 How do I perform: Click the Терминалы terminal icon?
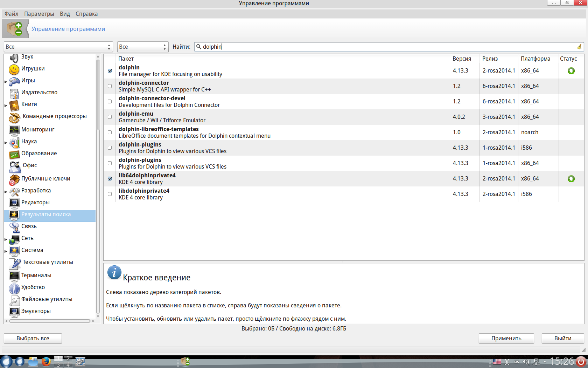coord(14,276)
